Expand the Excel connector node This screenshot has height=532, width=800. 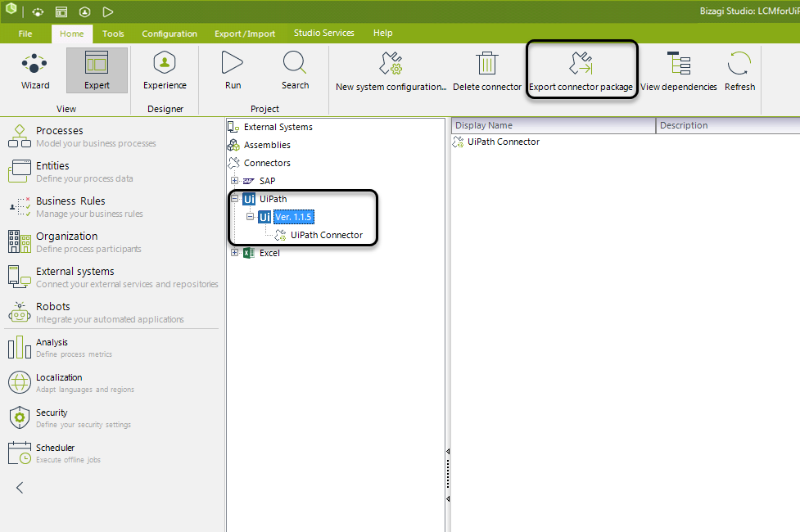click(x=234, y=252)
